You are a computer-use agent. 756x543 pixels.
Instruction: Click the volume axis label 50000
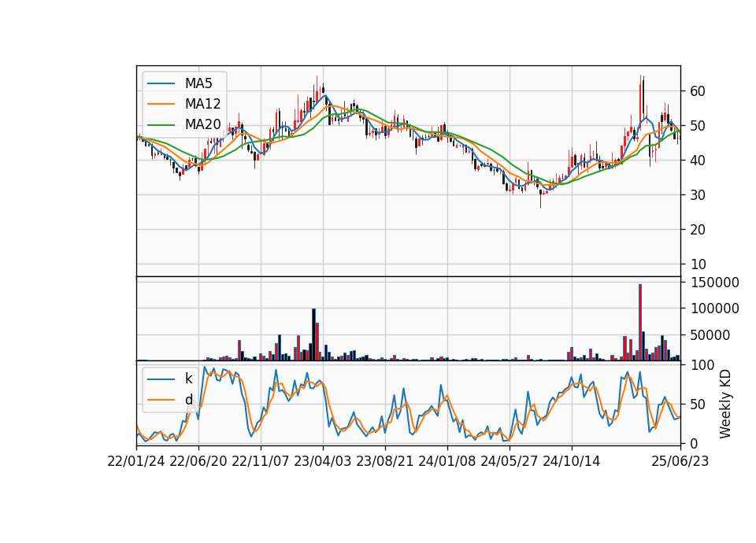coord(710,335)
